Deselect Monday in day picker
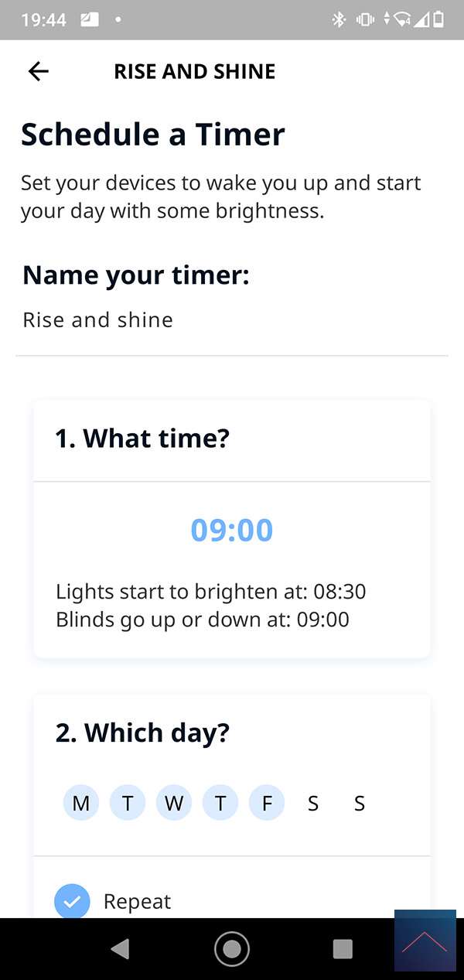 click(80, 803)
